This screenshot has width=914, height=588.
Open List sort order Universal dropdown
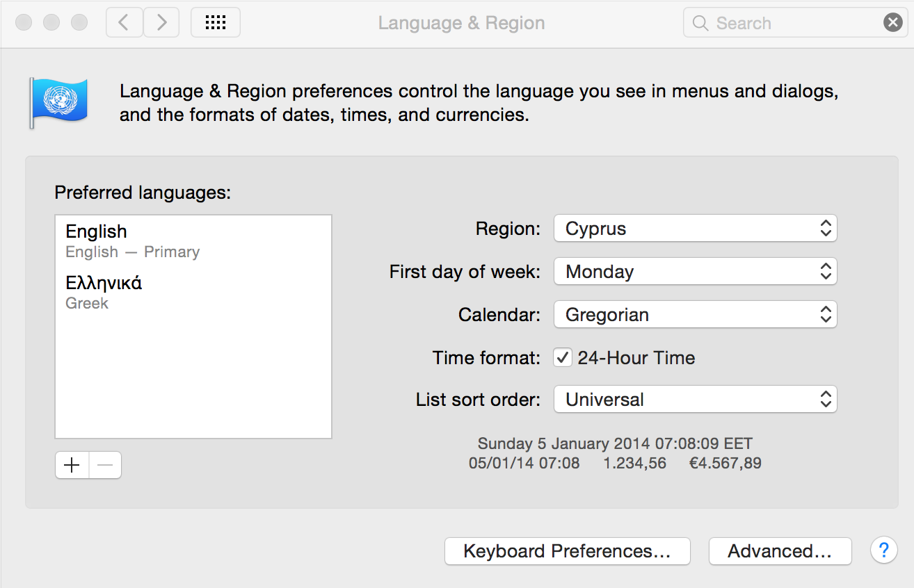[x=695, y=400]
